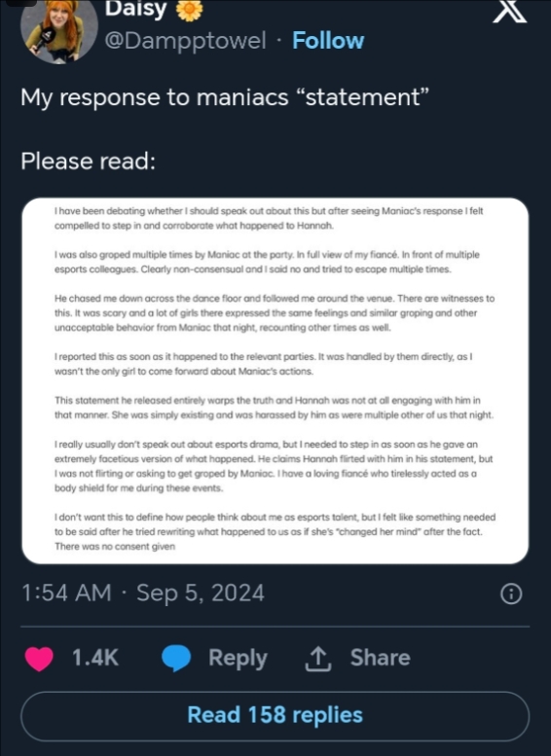The image size is (551, 756).
Task: Follow the @Dampptowel account
Action: [328, 40]
